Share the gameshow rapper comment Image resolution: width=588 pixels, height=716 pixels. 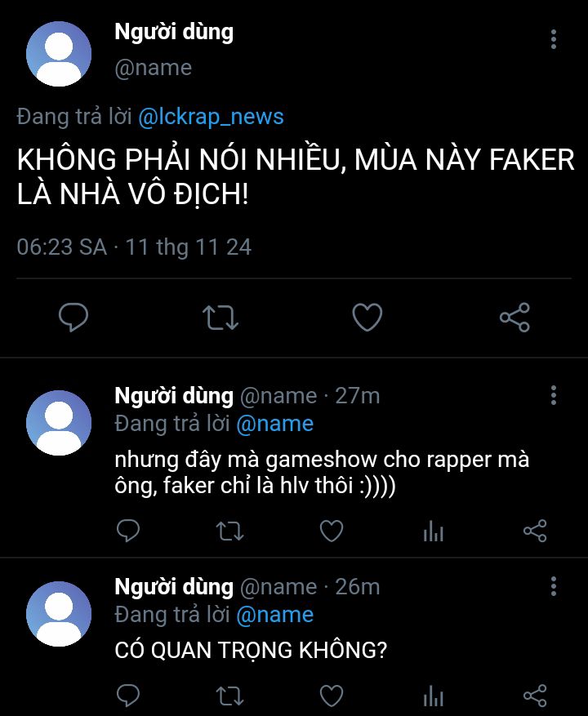coord(535,531)
